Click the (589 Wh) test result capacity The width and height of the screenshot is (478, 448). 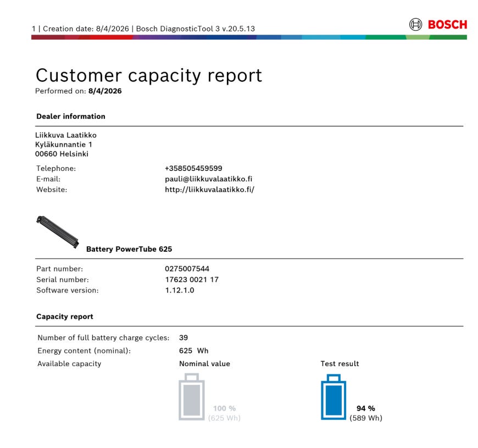366,418
